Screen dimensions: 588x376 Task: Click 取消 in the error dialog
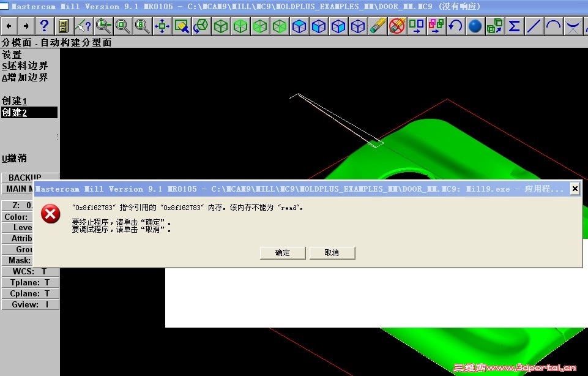click(x=332, y=253)
